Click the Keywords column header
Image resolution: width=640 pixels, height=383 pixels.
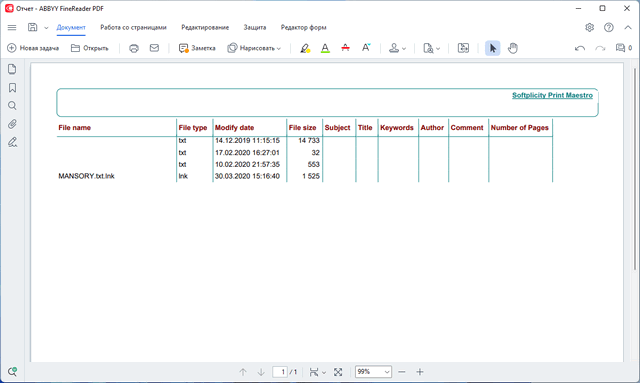point(397,128)
